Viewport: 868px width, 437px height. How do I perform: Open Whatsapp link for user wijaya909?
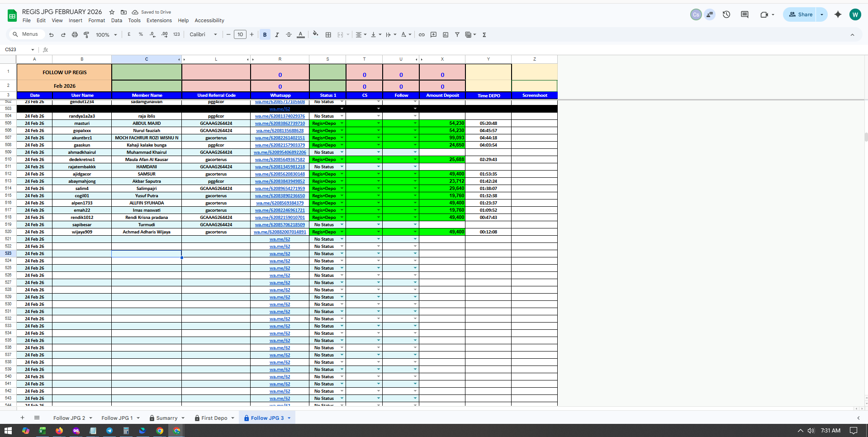280,232
